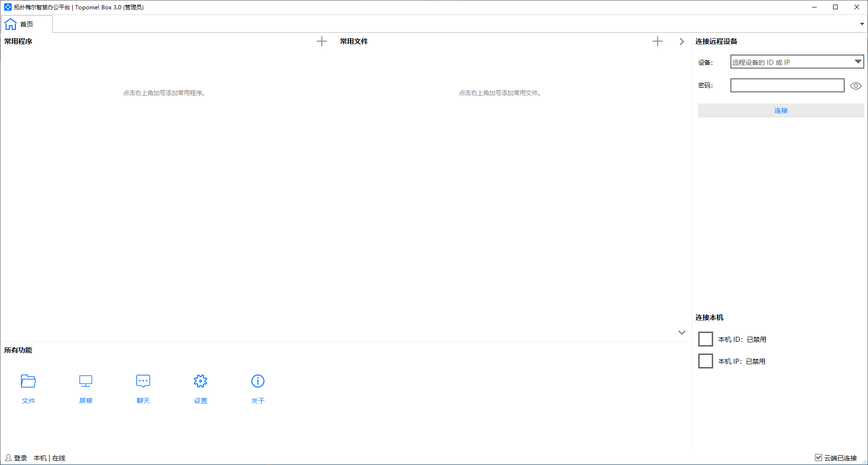Image resolution: width=868 pixels, height=465 pixels.
Task: Open the 关于 (About) info icon
Action: pyautogui.click(x=258, y=382)
